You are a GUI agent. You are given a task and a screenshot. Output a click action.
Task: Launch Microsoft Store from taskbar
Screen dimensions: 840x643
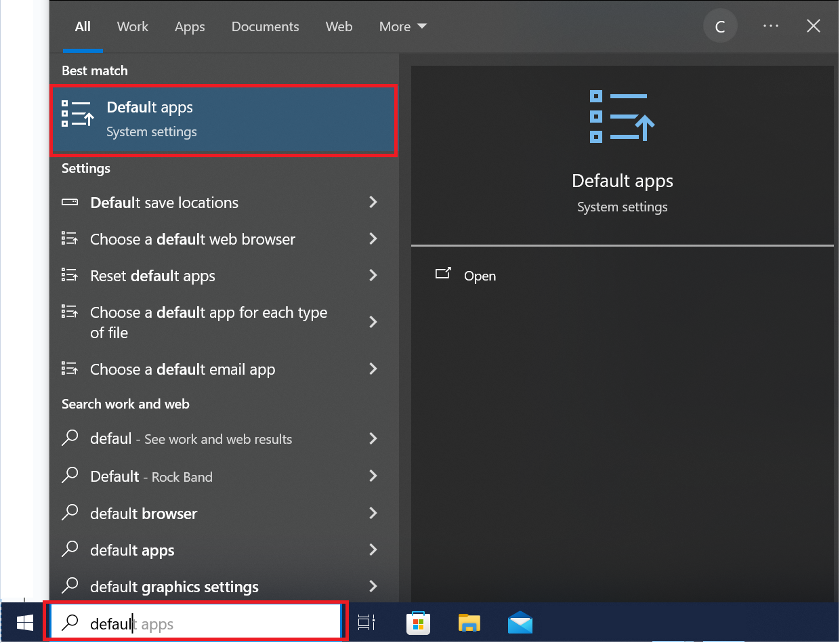419,623
